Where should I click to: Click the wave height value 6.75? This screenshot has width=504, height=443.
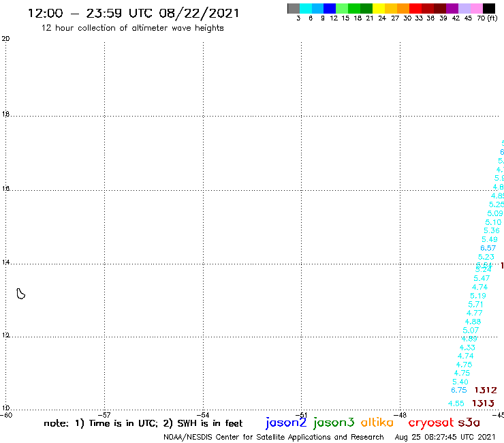(458, 391)
